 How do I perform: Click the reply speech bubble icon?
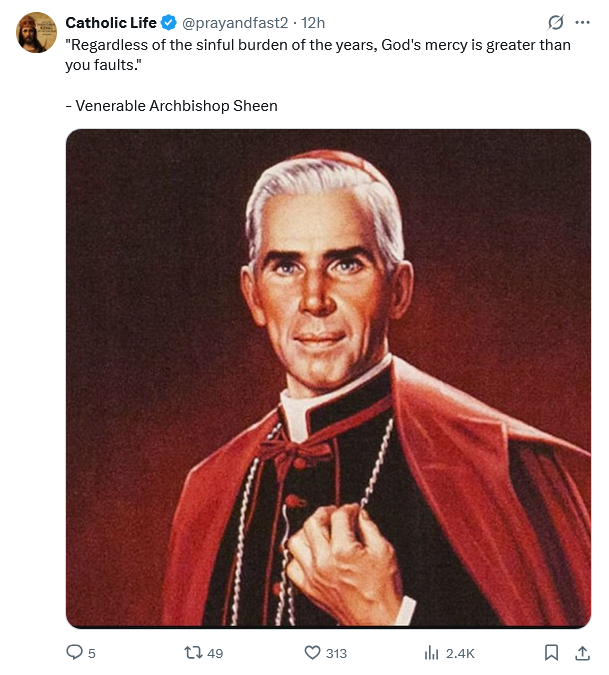click(x=75, y=653)
